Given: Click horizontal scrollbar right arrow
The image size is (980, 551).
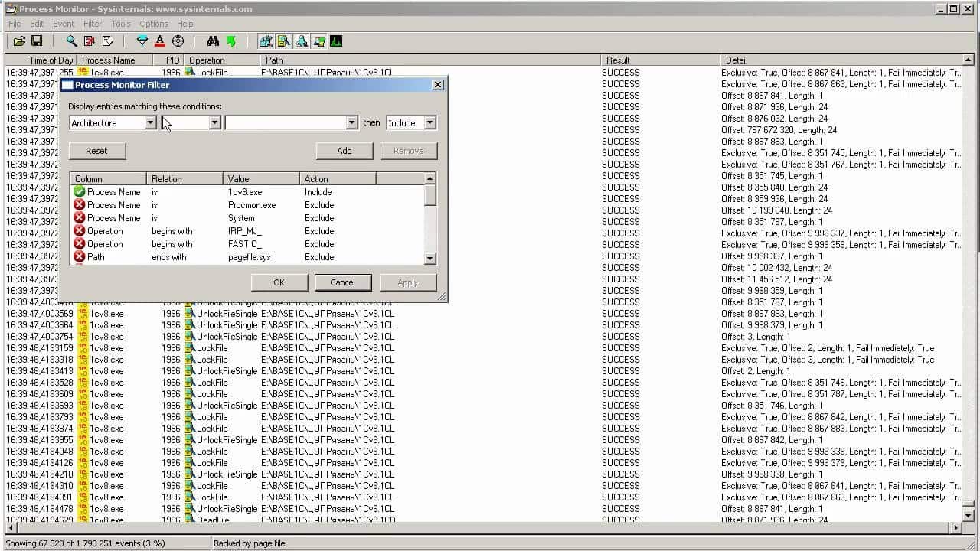Looking at the screenshot, I should pos(955,527).
